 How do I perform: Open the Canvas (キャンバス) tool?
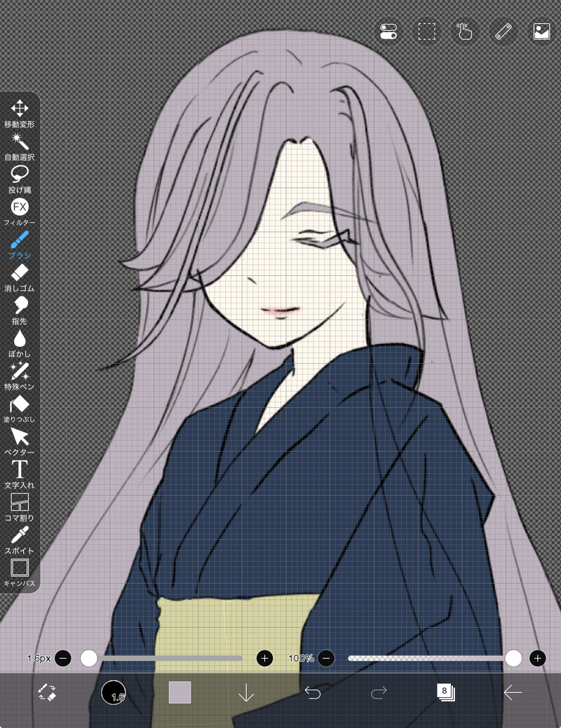[x=20, y=573]
